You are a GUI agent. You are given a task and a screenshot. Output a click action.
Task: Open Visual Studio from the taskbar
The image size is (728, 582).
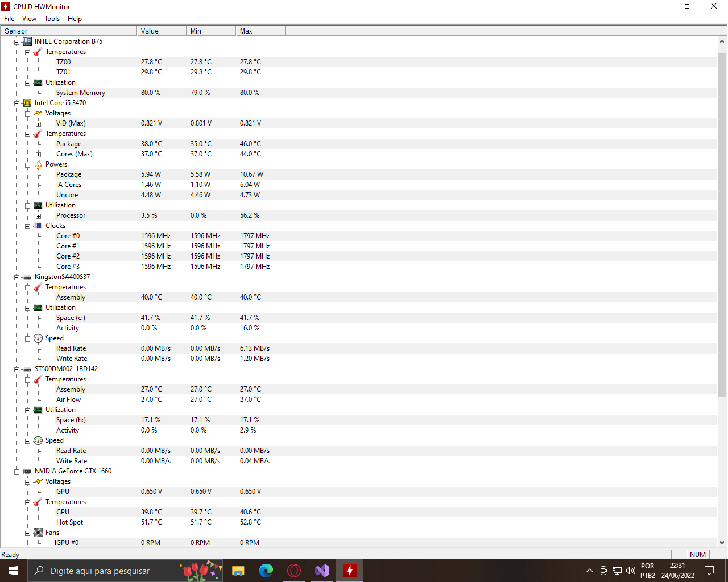tap(322, 571)
